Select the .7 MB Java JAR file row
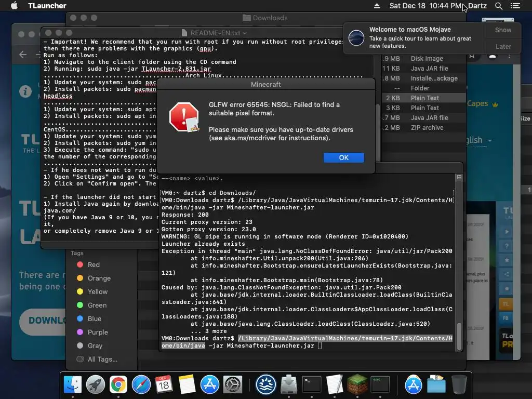 [x=423, y=117]
